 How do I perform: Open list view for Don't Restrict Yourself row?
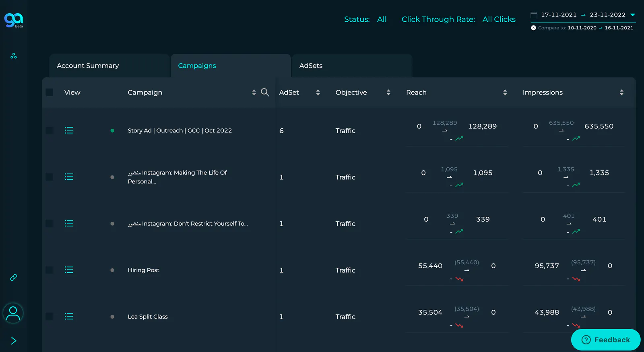pos(69,223)
